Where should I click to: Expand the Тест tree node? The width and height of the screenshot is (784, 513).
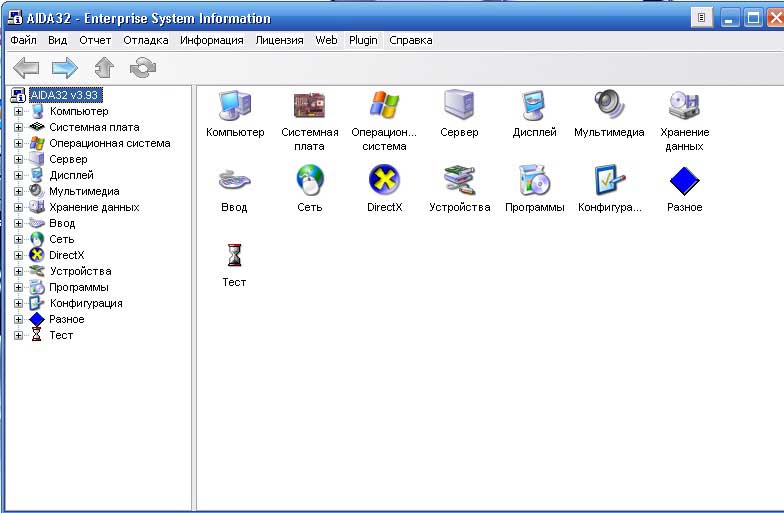pos(18,336)
